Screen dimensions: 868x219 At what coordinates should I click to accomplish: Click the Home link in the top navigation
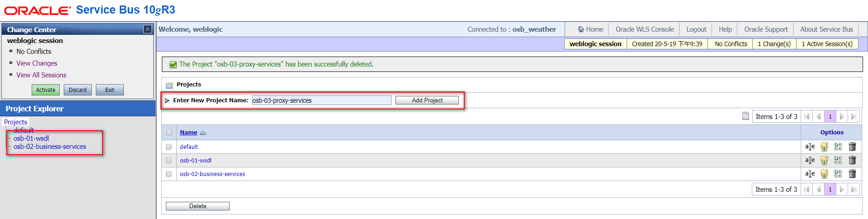click(x=594, y=29)
